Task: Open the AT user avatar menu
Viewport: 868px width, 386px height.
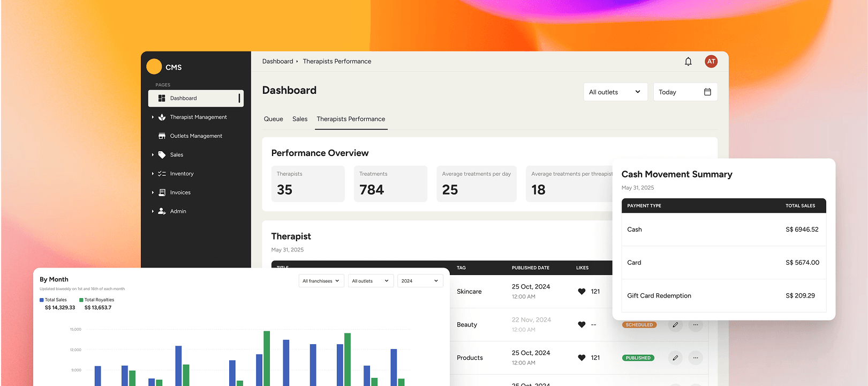Action: click(711, 62)
